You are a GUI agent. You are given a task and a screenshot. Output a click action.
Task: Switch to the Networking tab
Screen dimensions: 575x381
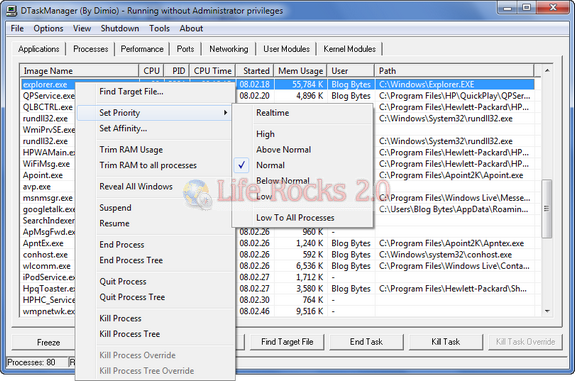point(228,49)
